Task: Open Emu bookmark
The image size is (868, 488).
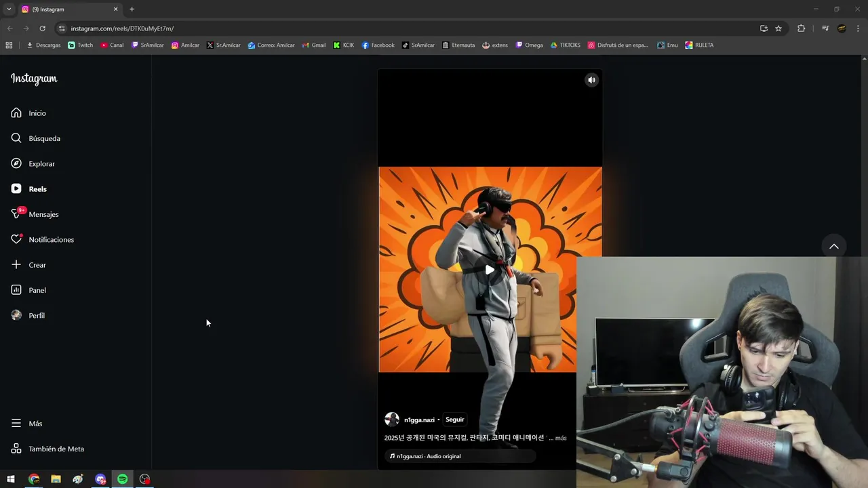Action: tap(668, 45)
